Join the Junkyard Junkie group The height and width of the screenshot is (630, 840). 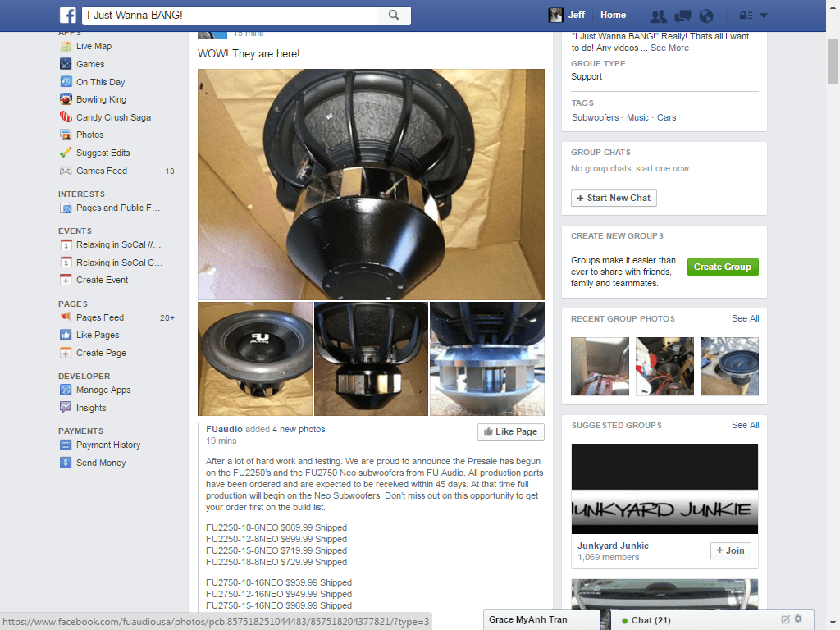pyautogui.click(x=731, y=550)
